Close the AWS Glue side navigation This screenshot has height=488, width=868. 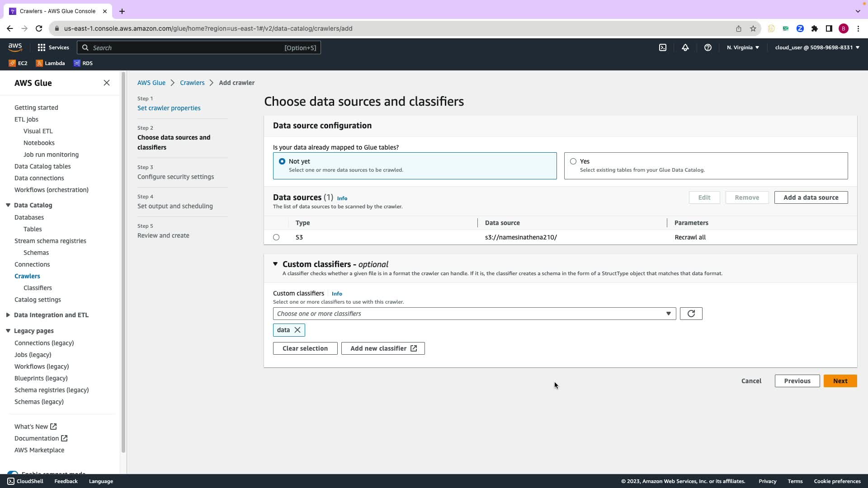click(107, 83)
